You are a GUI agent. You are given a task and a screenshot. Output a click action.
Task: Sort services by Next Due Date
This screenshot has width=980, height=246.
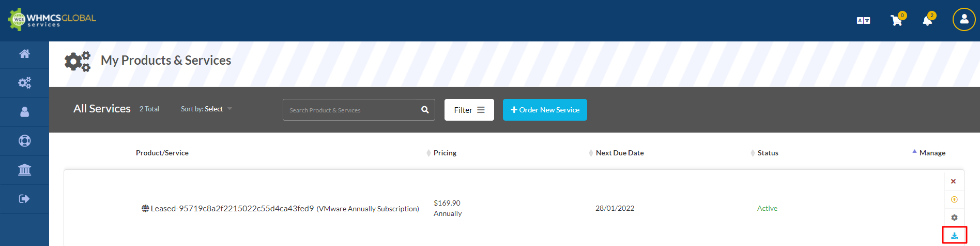pyautogui.click(x=619, y=153)
